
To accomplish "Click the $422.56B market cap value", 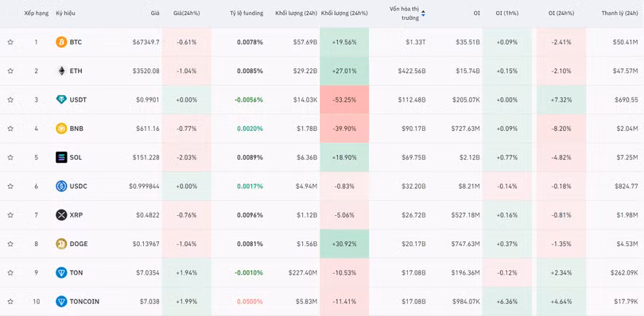I will coord(412,71).
